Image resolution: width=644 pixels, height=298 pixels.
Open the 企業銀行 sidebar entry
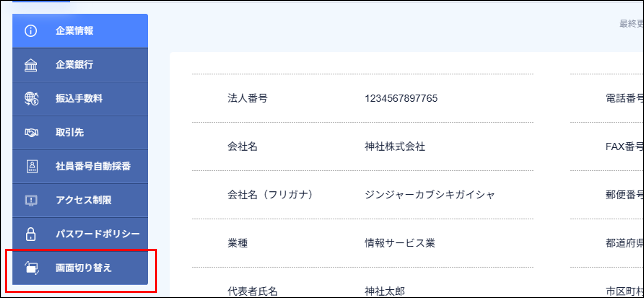click(x=74, y=65)
